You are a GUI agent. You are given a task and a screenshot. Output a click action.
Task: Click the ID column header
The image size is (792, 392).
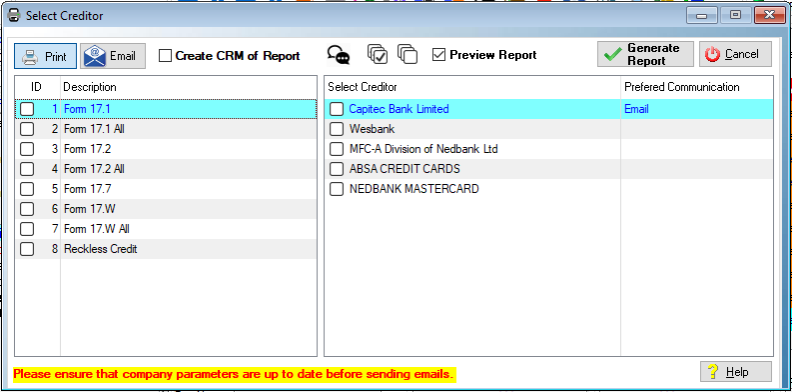point(36,87)
